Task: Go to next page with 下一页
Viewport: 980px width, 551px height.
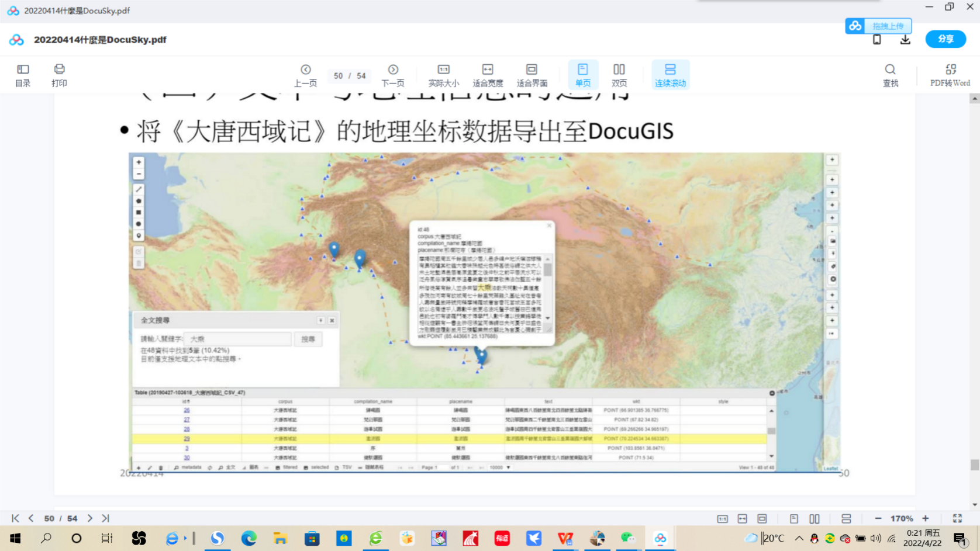Action: pyautogui.click(x=393, y=75)
